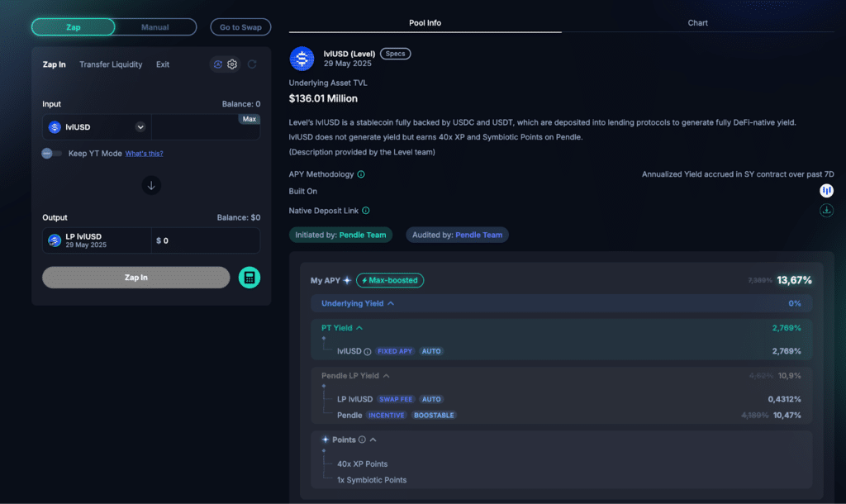Open the lvlUSD input token dropdown
This screenshot has height=504, width=846.
(140, 127)
